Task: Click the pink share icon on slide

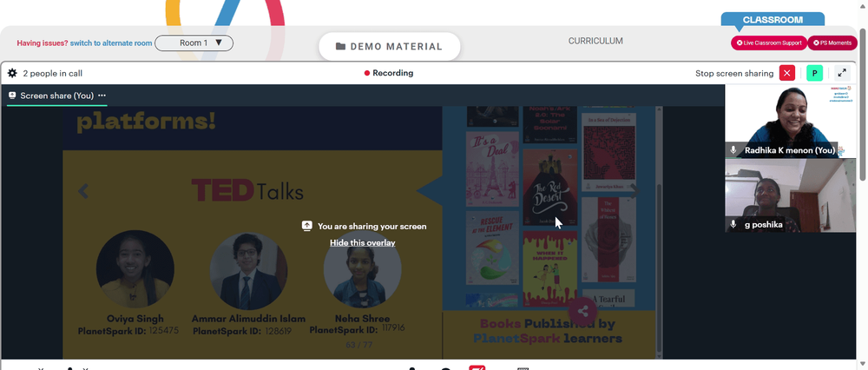Action: click(x=582, y=311)
